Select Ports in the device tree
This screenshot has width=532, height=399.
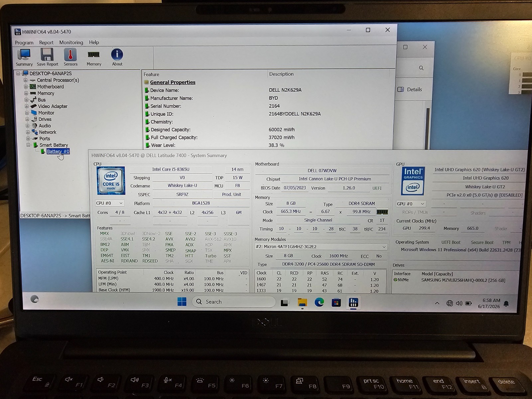point(45,139)
